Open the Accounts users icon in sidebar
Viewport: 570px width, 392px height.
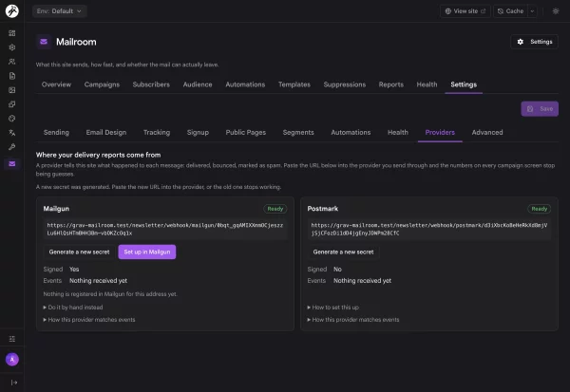(12, 62)
